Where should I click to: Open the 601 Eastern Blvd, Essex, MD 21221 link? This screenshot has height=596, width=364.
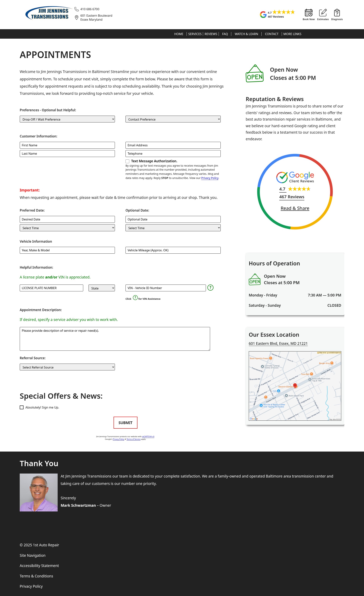(x=278, y=343)
